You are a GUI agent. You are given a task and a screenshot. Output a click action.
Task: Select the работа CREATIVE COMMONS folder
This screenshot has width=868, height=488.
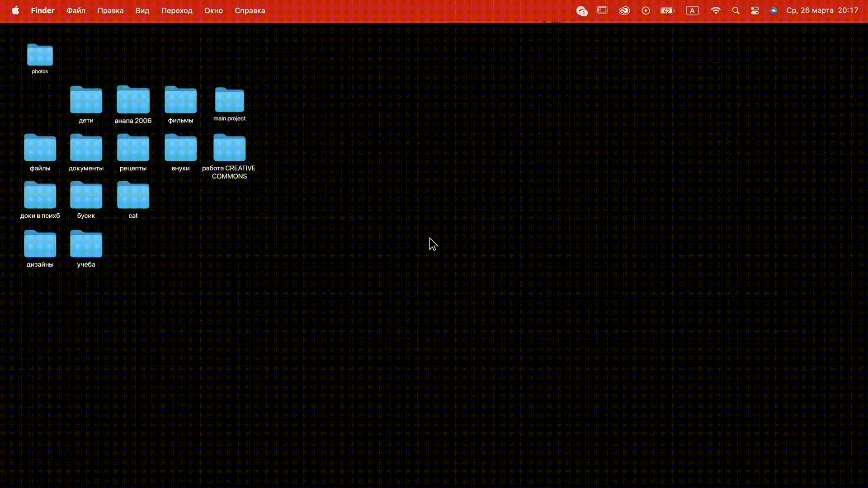pyautogui.click(x=229, y=148)
